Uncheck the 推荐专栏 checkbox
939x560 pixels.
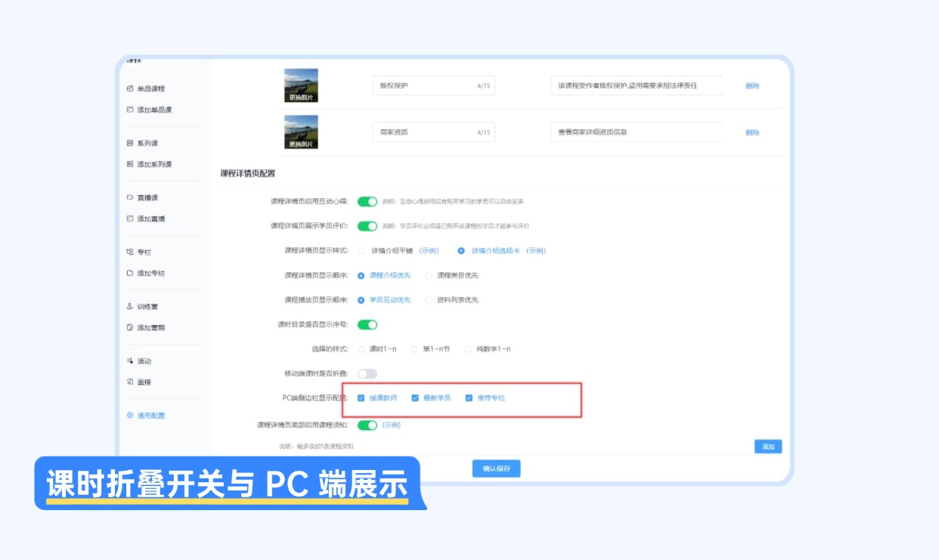[469, 398]
